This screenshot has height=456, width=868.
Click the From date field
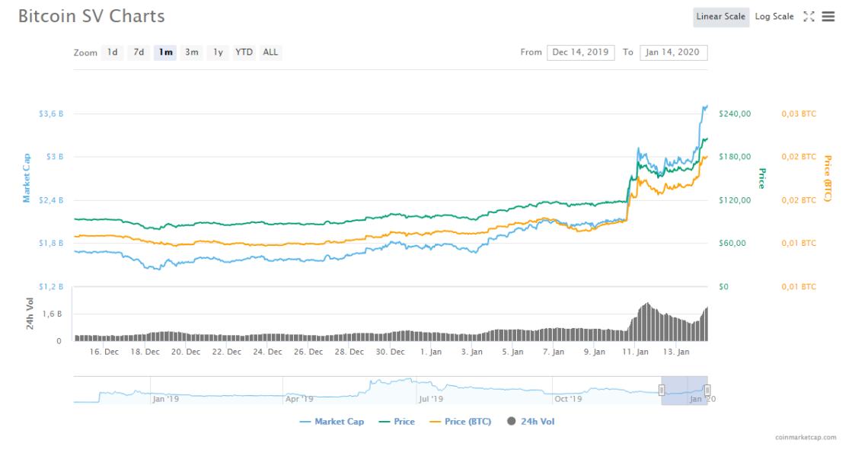[x=580, y=53]
